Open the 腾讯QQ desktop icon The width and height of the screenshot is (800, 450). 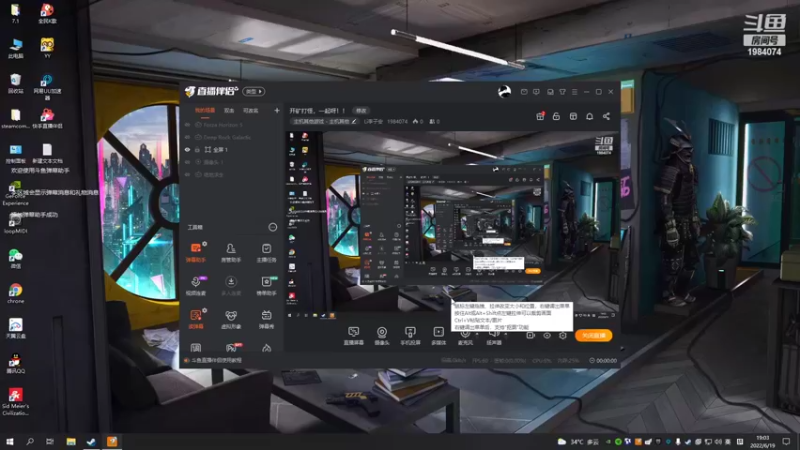pyautogui.click(x=15, y=363)
